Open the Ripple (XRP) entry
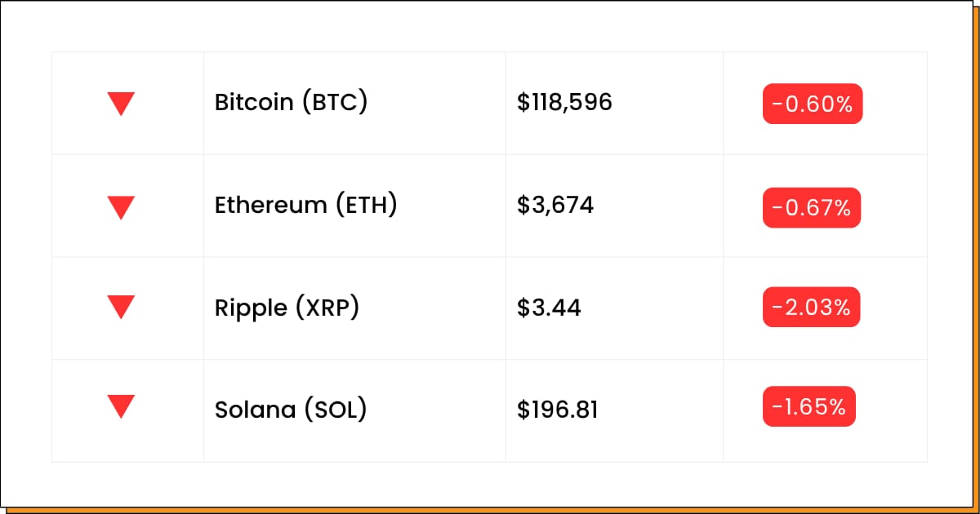This screenshot has width=980, height=514. click(x=287, y=308)
